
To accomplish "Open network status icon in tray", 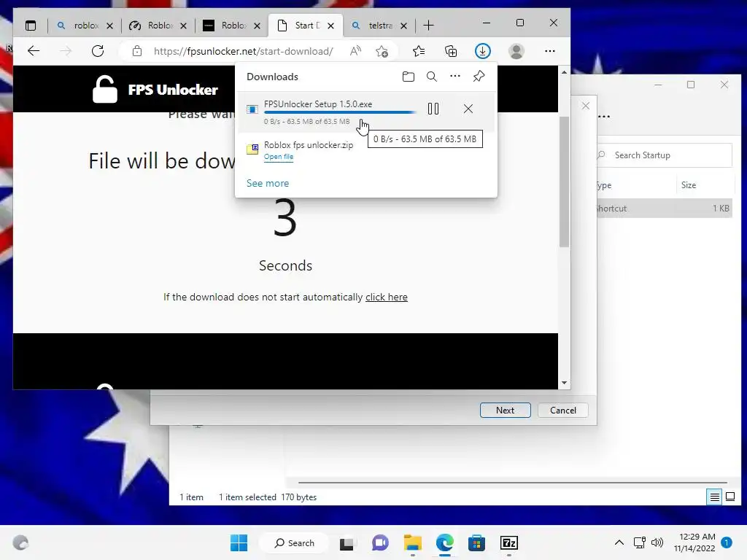I will click(x=639, y=542).
